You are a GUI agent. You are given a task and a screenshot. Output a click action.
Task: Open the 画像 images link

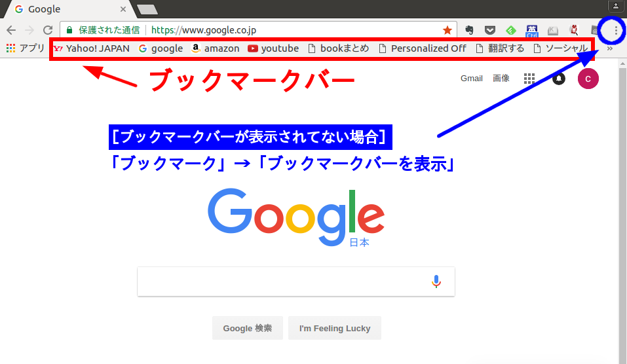[x=501, y=79]
